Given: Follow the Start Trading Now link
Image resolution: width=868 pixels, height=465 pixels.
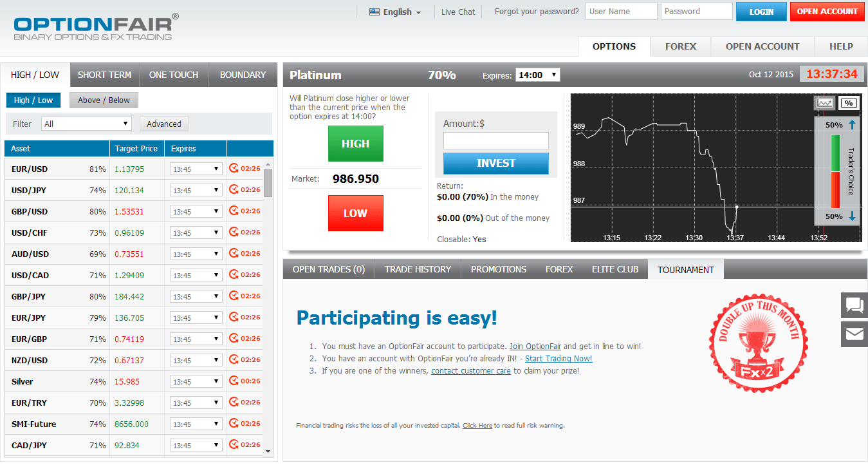Looking at the screenshot, I should (558, 359).
